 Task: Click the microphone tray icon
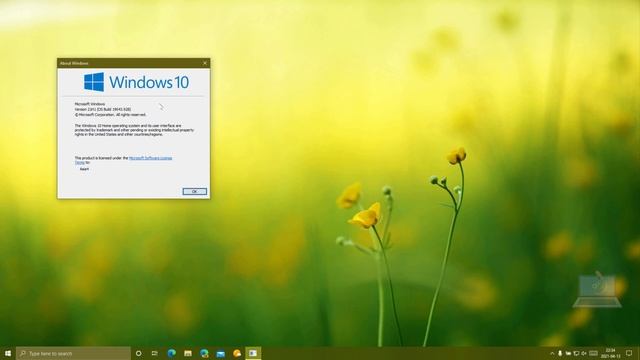click(x=560, y=353)
